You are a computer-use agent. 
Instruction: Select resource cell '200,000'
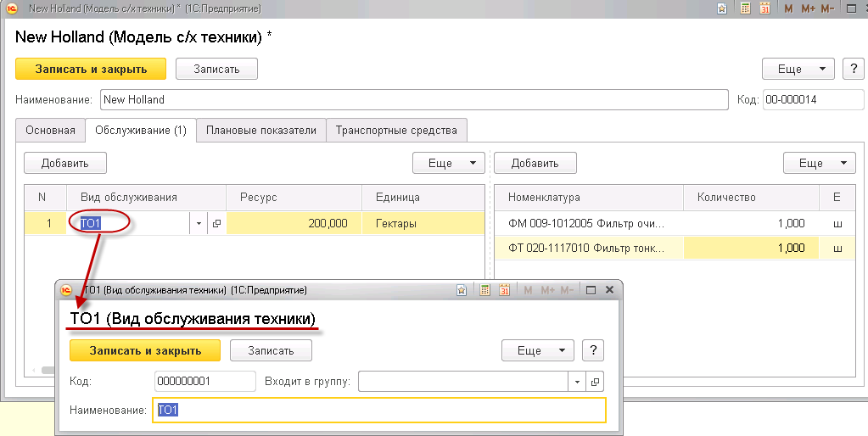click(294, 224)
